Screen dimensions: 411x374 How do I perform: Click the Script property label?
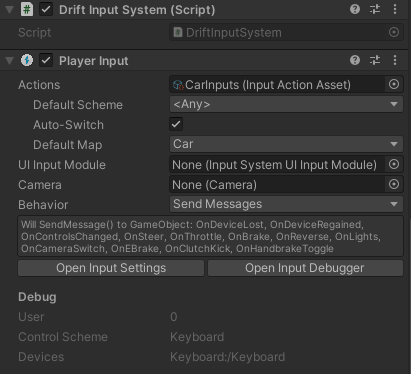(x=34, y=32)
